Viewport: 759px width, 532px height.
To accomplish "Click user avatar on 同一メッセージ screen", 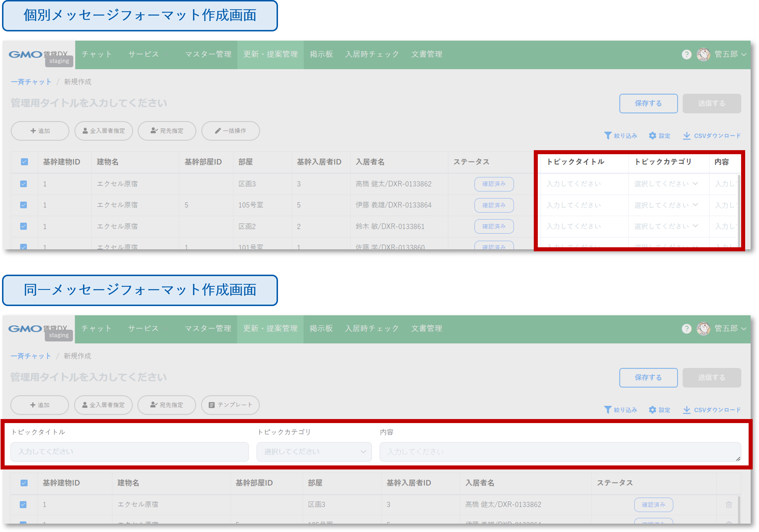I will 703,329.
